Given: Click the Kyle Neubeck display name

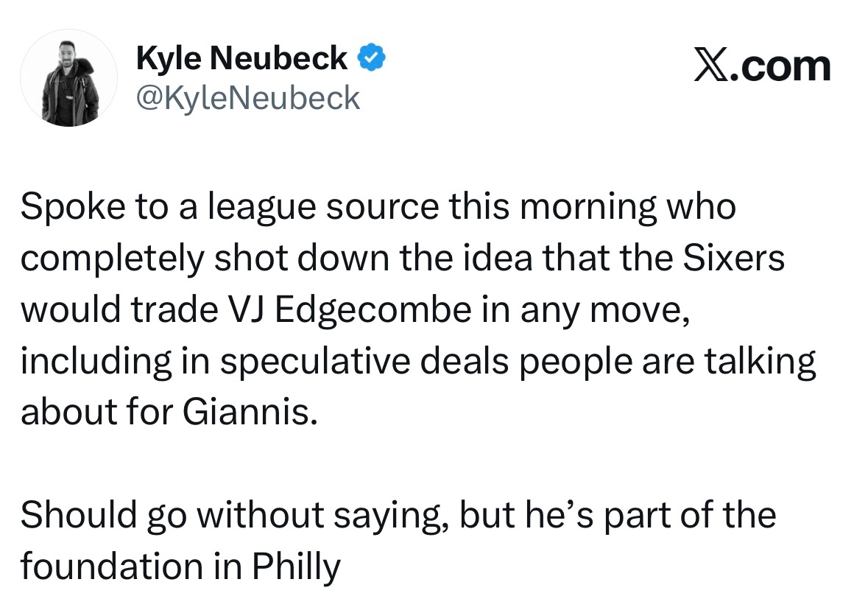Looking at the screenshot, I should pyautogui.click(x=242, y=58).
